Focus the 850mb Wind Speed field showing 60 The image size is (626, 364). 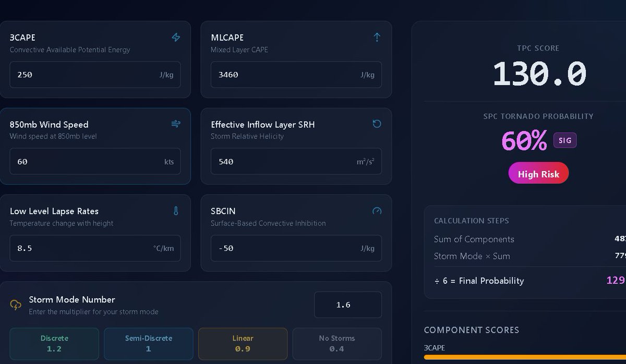pos(95,161)
